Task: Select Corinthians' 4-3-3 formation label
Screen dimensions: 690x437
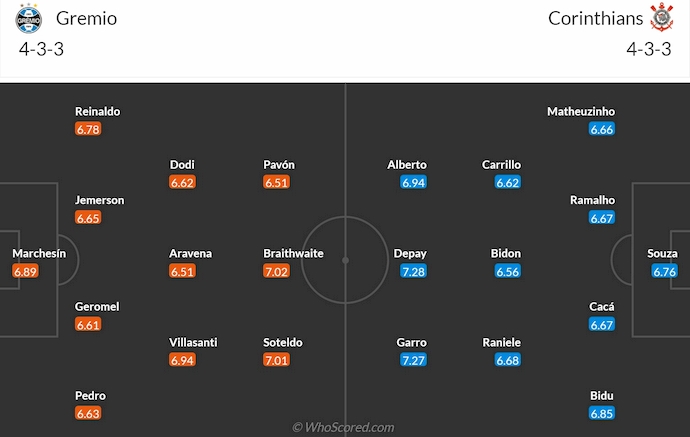Action: click(x=649, y=48)
